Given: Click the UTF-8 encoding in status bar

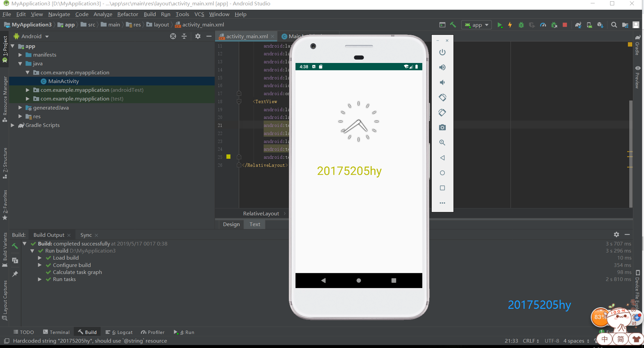Looking at the screenshot, I should pos(552,341).
